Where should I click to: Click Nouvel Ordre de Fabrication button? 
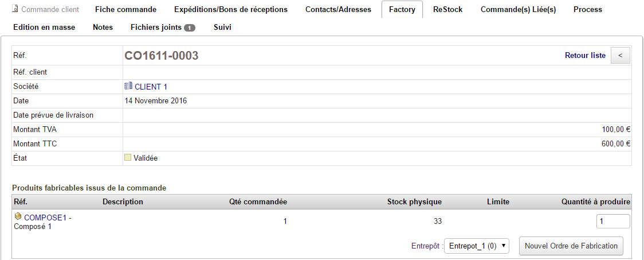(x=571, y=246)
